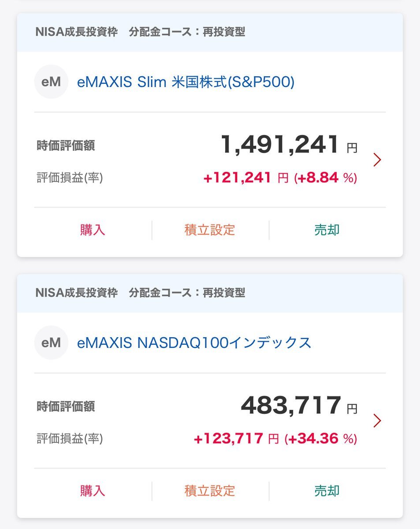Select the 483,717 円 valuation amount

click(299, 406)
